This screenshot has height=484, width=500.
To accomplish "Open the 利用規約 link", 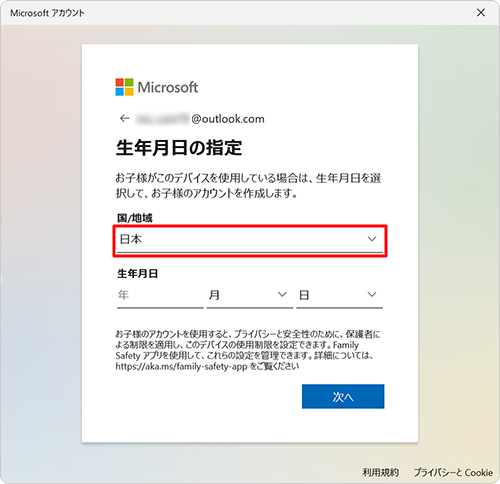I will point(380,472).
